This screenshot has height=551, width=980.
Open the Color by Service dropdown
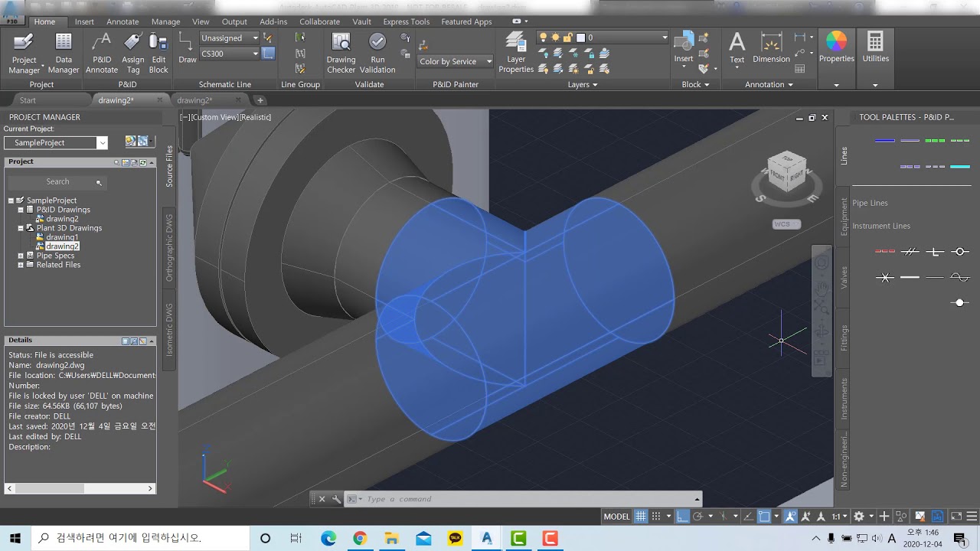(456, 61)
